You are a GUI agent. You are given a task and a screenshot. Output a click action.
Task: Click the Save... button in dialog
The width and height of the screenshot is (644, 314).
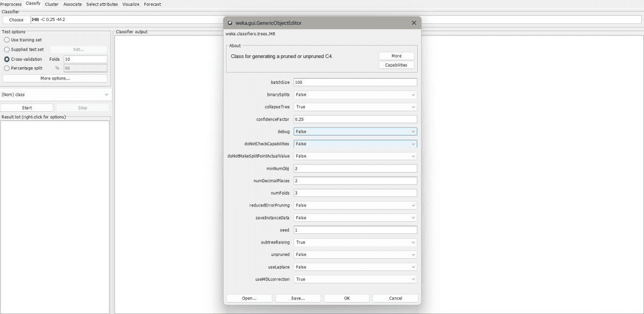pyautogui.click(x=298, y=298)
